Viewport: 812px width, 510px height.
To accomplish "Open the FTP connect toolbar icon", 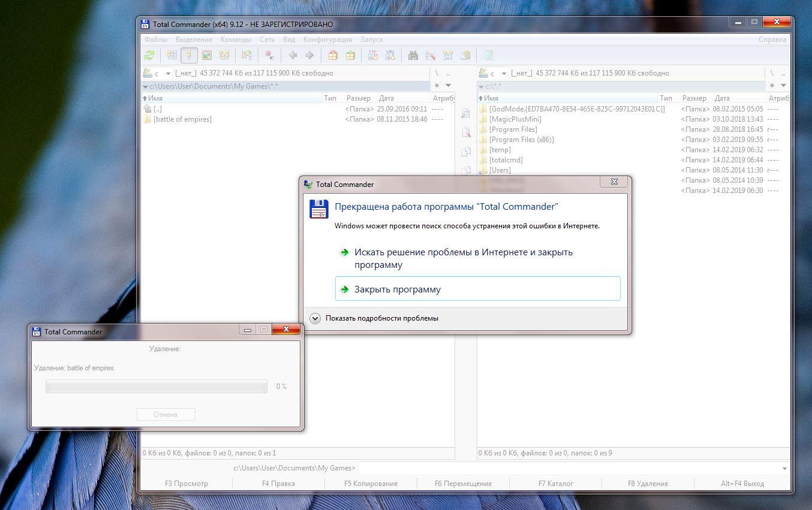I will [x=373, y=55].
